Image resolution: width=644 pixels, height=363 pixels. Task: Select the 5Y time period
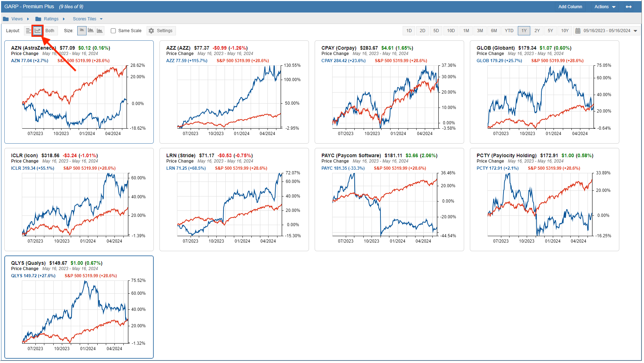(550, 31)
